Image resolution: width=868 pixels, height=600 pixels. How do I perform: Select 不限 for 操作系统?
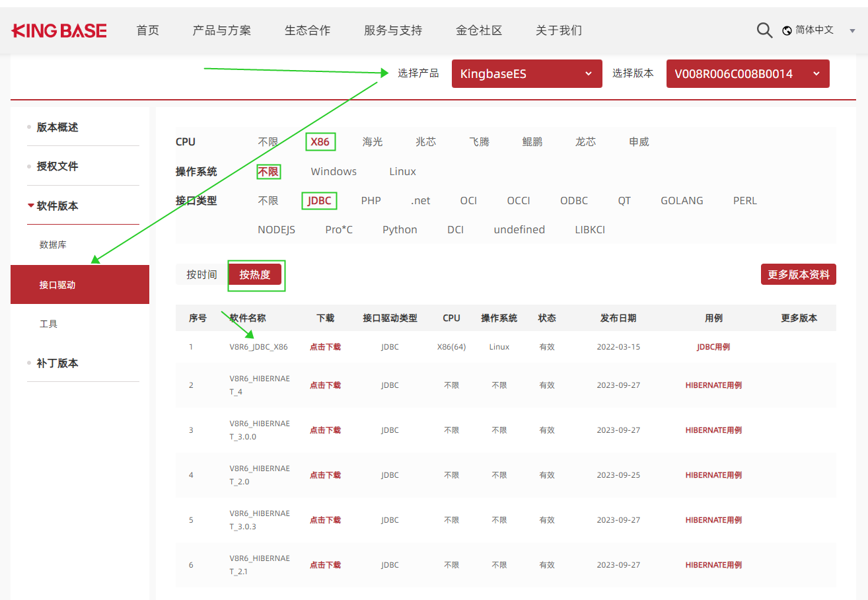tap(268, 172)
